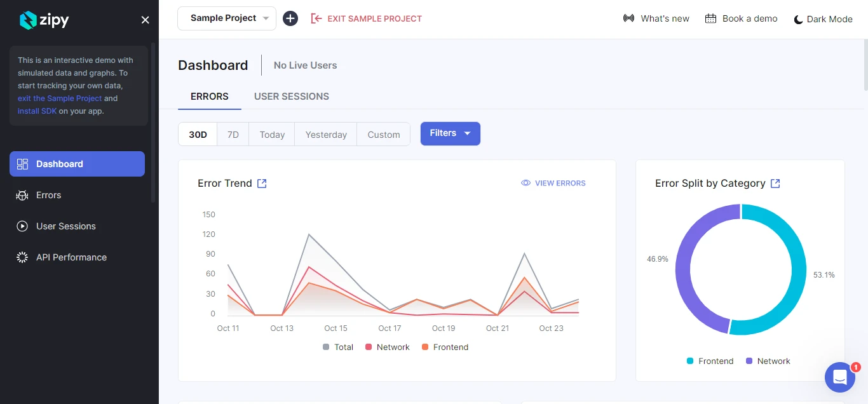This screenshot has width=868, height=404.
Task: Toggle the Frontend series in Error Trend legend
Action: tap(445, 347)
